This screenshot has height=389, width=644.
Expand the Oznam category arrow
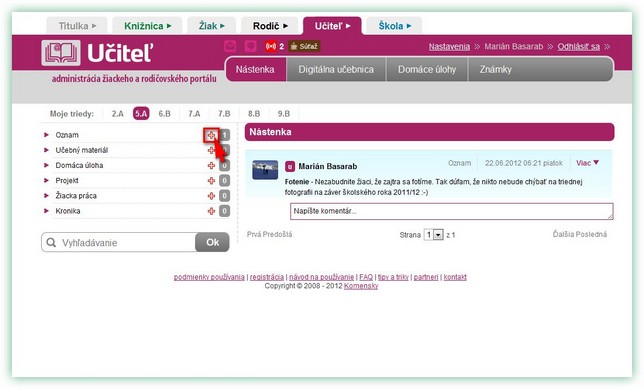(x=46, y=135)
